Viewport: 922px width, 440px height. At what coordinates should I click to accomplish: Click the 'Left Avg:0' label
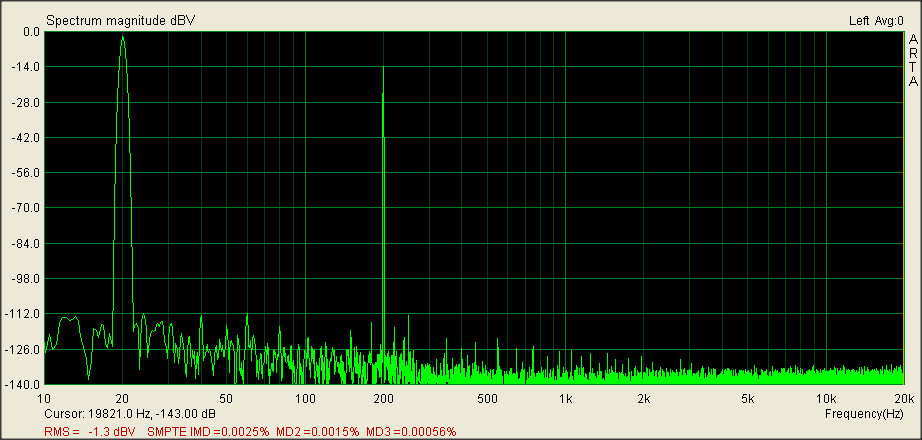coord(876,21)
